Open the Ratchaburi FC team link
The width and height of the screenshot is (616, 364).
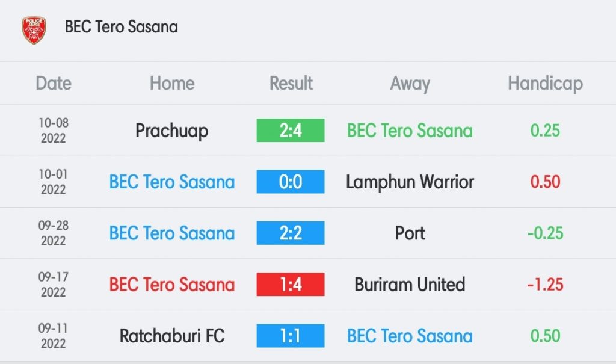point(171,336)
